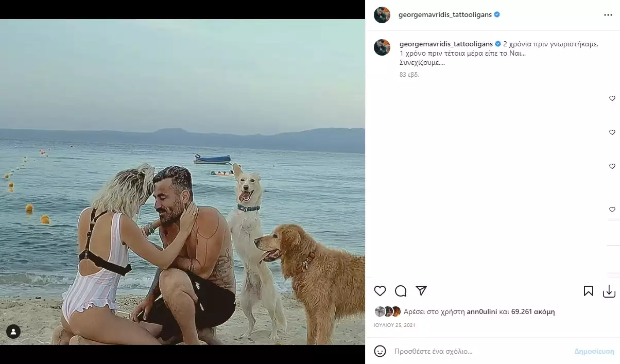The image size is (620, 364).
Task: Like the post with heart icon
Action: [x=380, y=291]
